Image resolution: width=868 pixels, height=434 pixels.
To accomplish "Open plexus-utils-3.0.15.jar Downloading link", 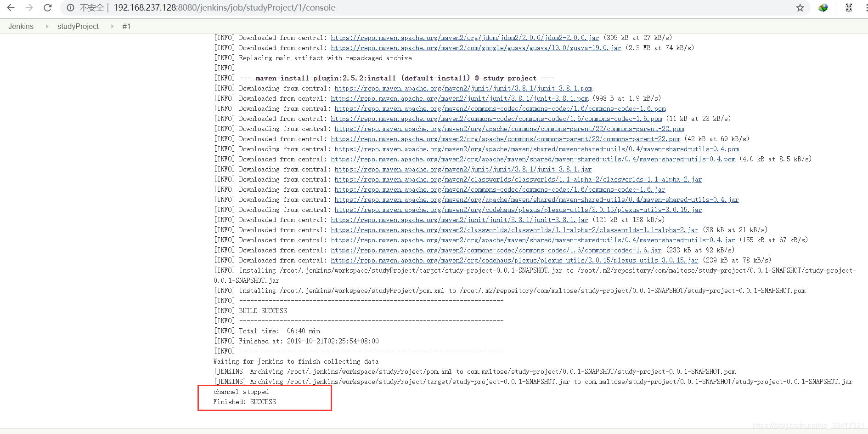I will (518, 210).
